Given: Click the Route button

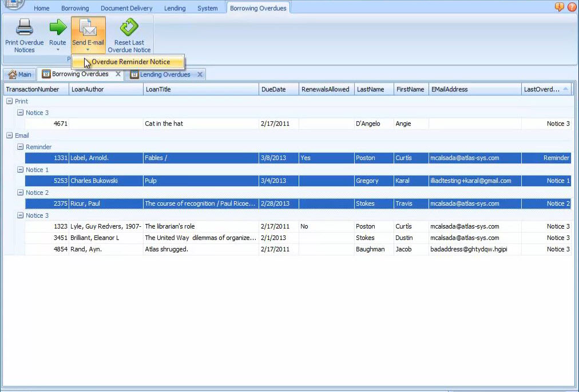Looking at the screenshot, I should click(57, 34).
